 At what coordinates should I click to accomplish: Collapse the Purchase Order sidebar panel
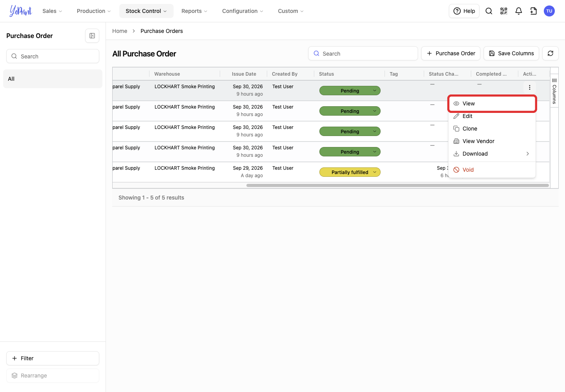(x=92, y=36)
